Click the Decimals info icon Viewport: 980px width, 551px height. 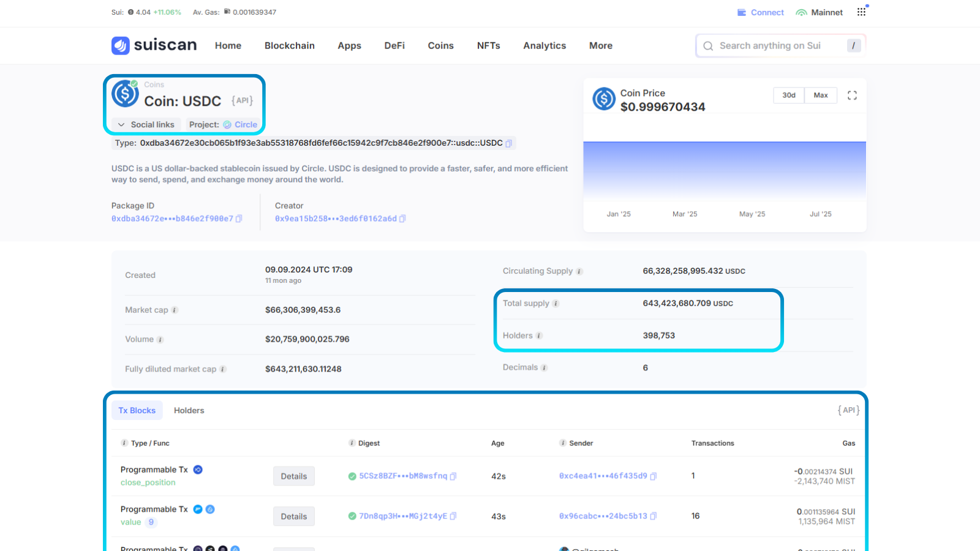(x=544, y=368)
